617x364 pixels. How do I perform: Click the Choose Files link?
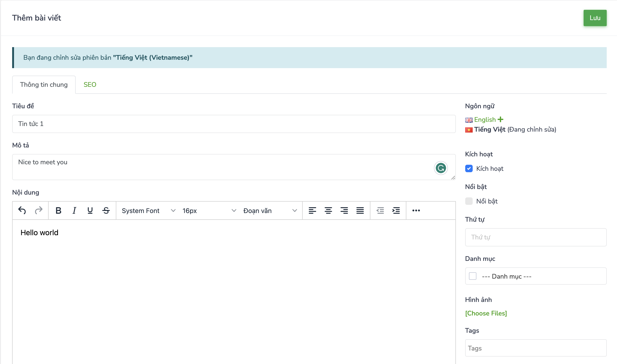click(x=486, y=313)
